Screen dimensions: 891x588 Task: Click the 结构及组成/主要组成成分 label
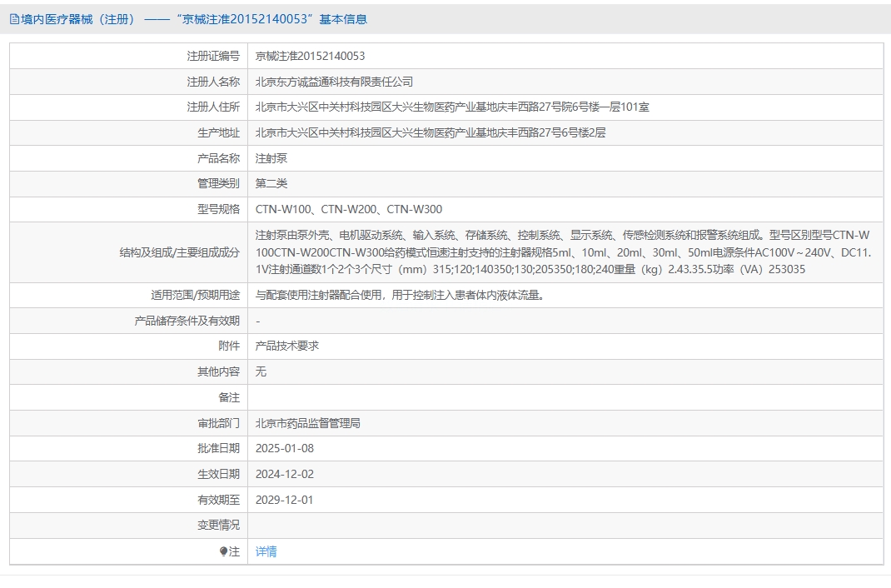(180, 252)
